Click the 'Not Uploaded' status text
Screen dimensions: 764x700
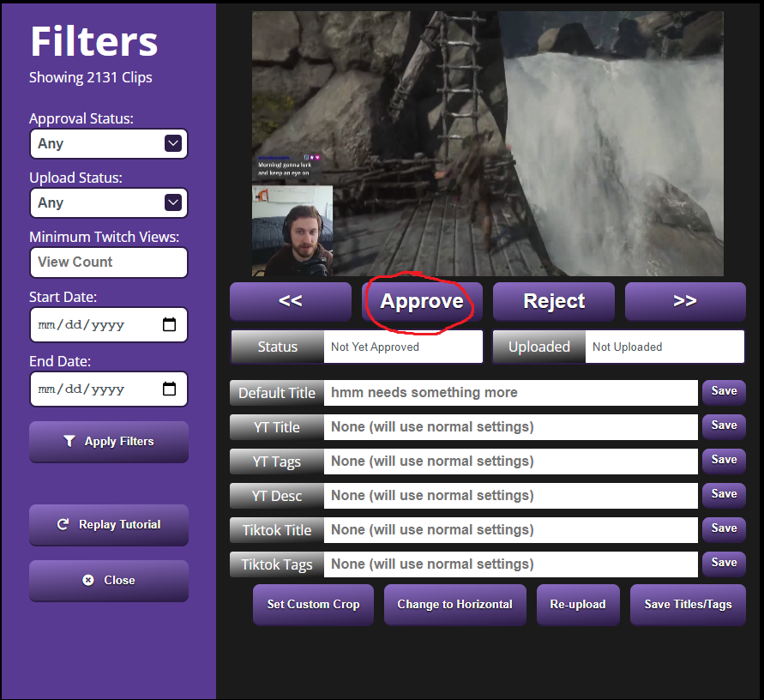click(627, 347)
